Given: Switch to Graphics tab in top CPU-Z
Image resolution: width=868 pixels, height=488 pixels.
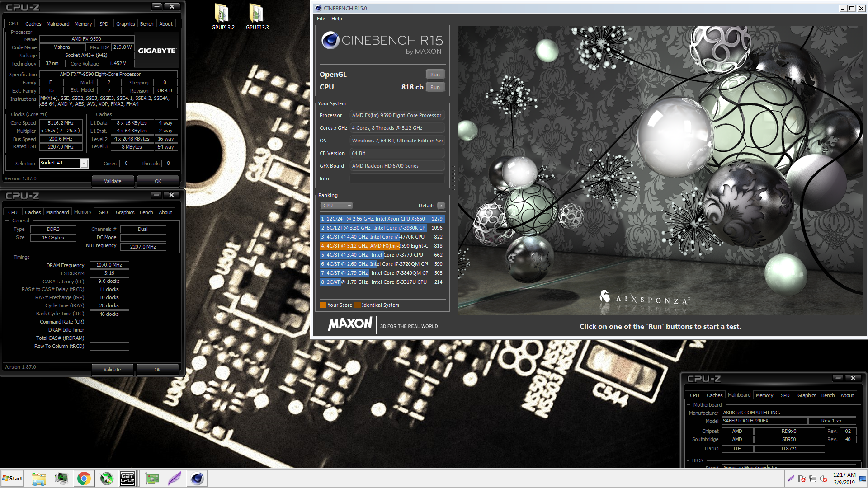Looking at the screenshot, I should click(x=125, y=24).
